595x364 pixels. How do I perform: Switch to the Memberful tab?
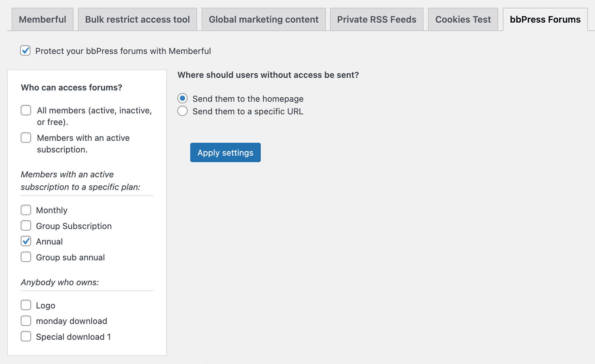coord(42,19)
